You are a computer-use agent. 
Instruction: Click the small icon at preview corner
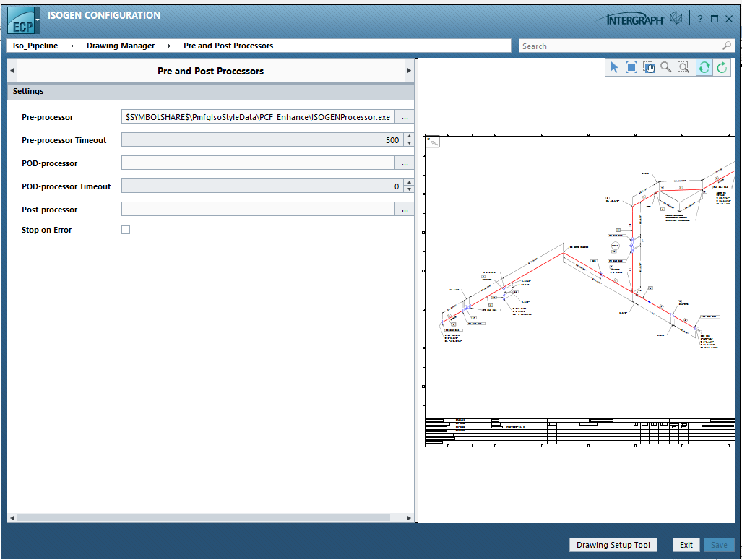[x=433, y=142]
